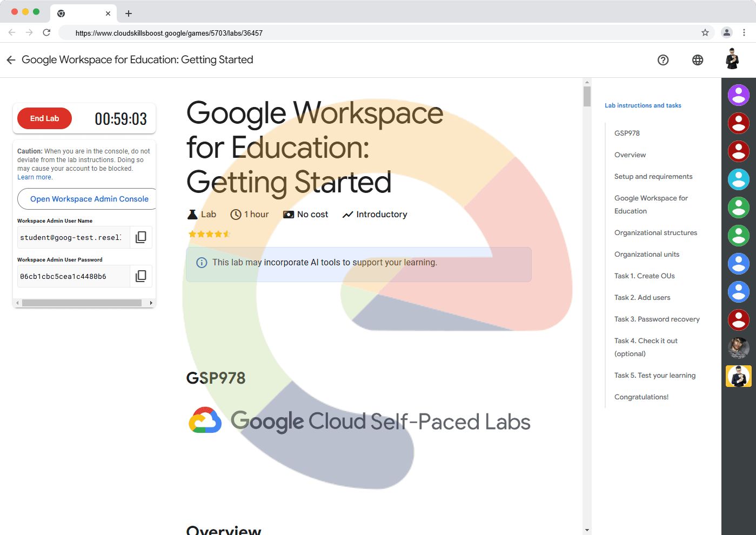Open the help question mark icon
This screenshot has height=535, width=756.
point(663,60)
